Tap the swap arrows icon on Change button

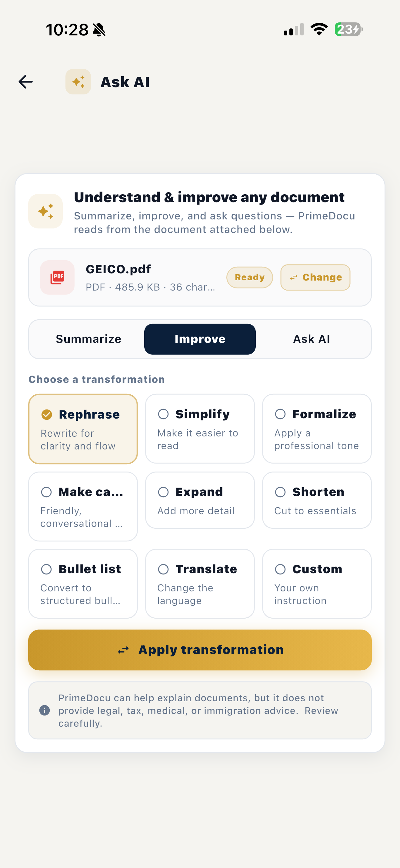tap(294, 277)
